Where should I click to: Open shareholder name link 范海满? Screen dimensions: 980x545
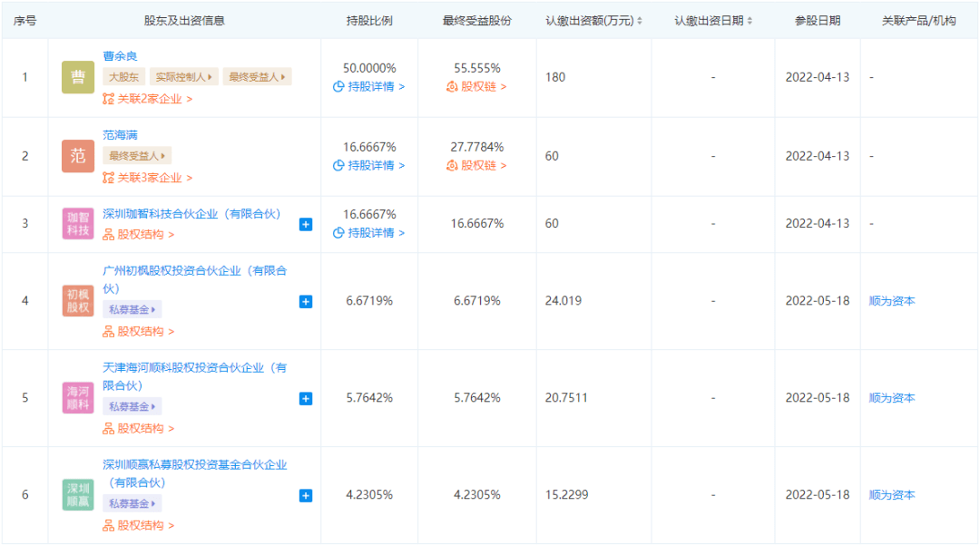point(121,135)
